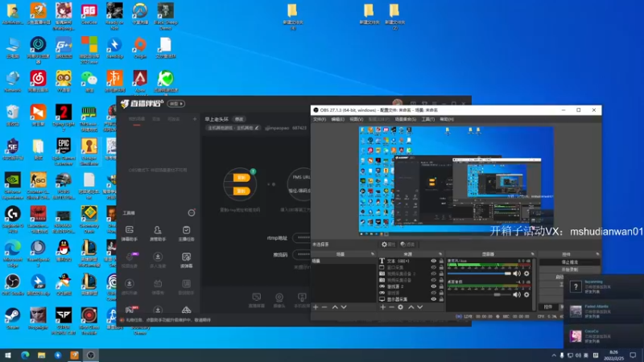Move the selected source down in OBS Sources

click(419, 307)
